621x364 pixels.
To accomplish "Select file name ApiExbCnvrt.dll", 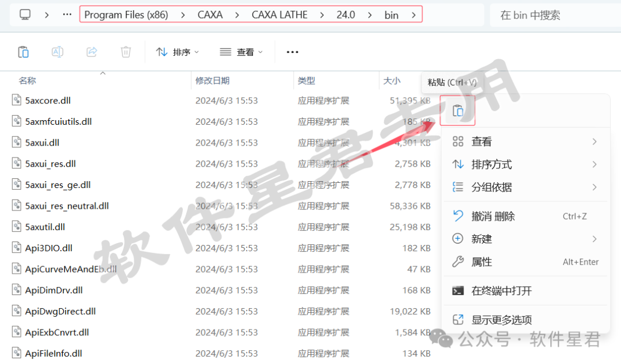I will 57,332.
